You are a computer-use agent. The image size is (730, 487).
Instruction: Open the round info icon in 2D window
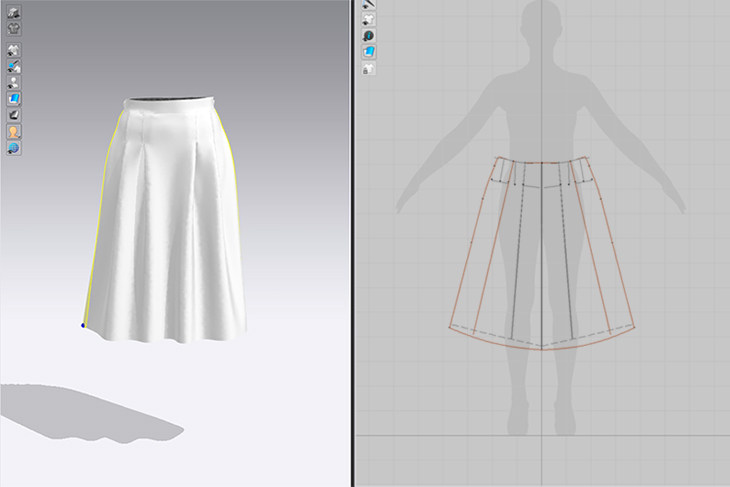coord(369,36)
